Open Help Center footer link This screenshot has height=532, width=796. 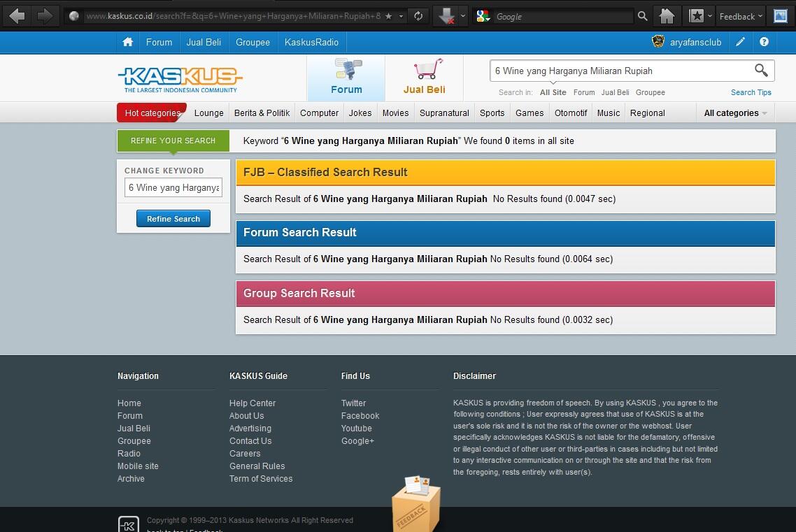point(253,403)
